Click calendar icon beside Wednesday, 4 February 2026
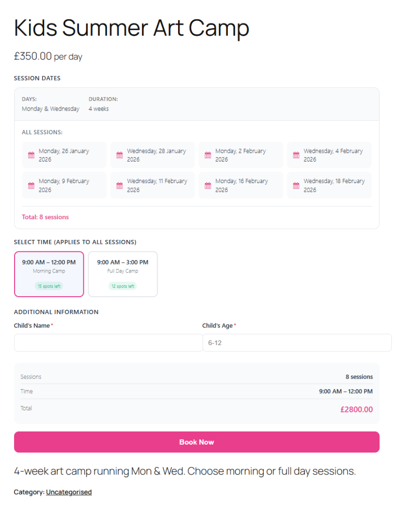The image size is (420, 515). 296,155
